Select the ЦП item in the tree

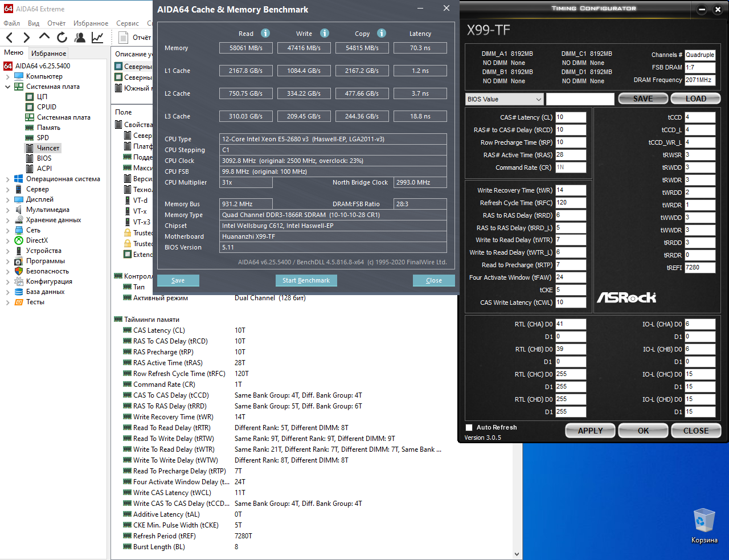[x=42, y=97]
